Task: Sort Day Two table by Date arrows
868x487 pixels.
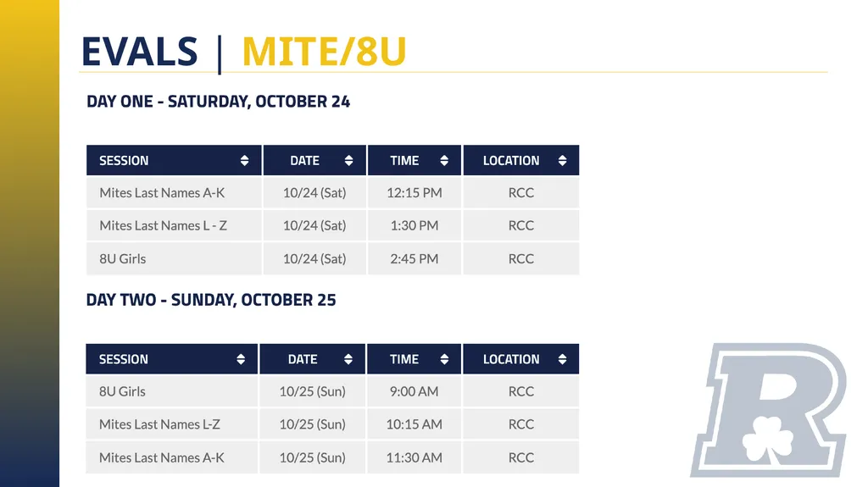Action: tap(348, 359)
